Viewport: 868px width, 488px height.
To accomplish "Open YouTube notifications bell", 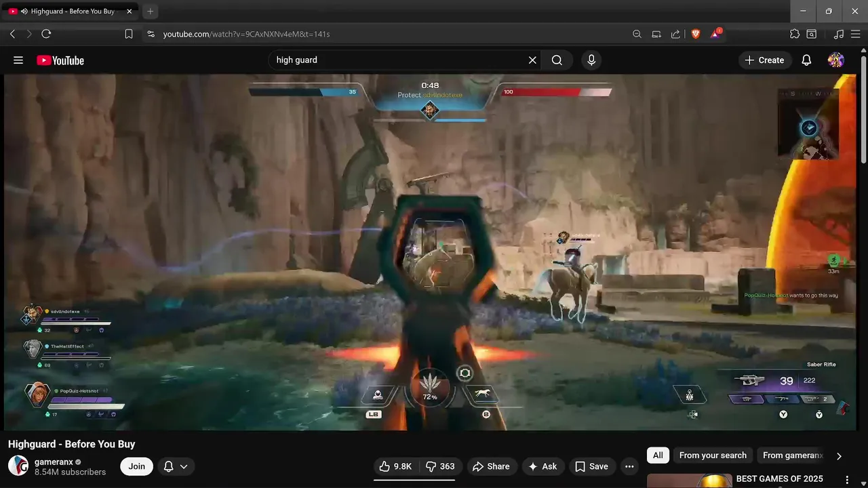I will pyautogui.click(x=806, y=60).
